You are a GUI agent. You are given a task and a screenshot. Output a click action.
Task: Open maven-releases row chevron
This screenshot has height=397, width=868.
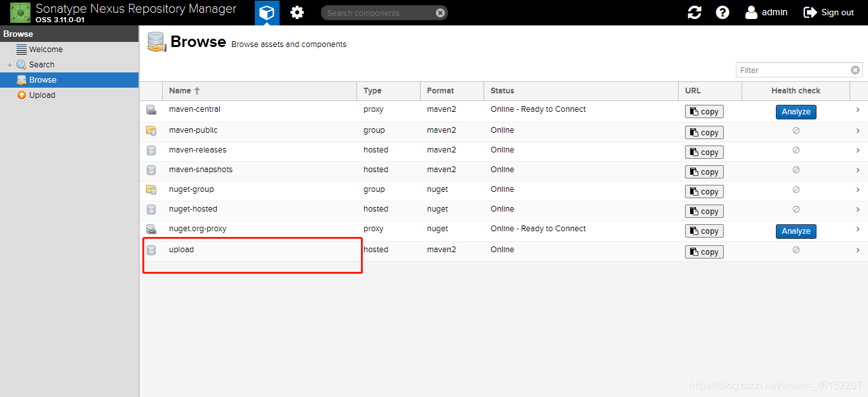[x=858, y=150]
